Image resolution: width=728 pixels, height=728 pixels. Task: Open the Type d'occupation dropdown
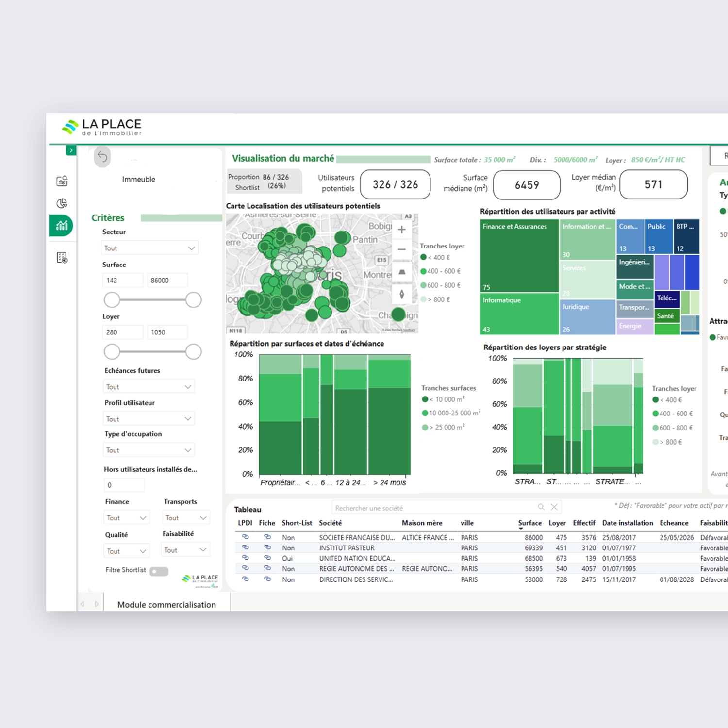coord(149,450)
